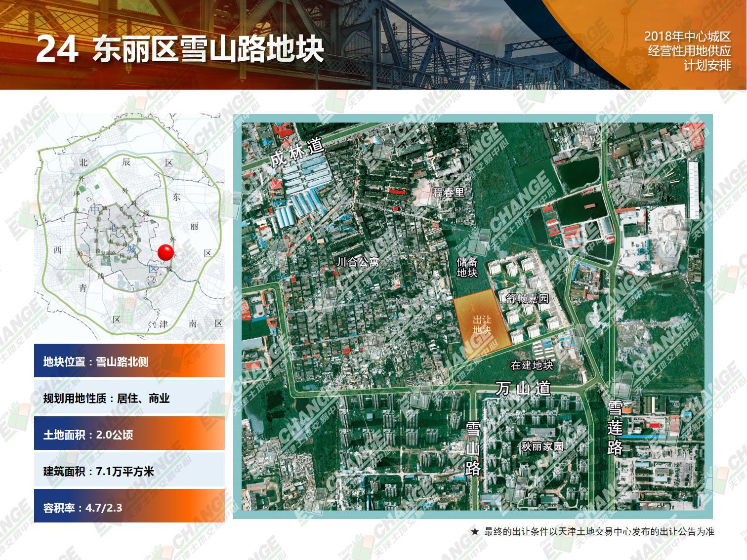Viewport: 747px width, 560px height.
Task: Click the star symbol before the footnote
Action: tap(475, 532)
